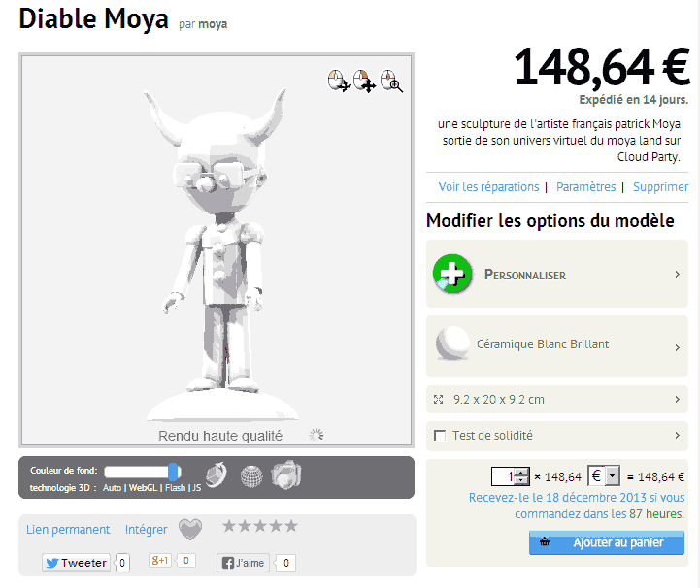The width and height of the screenshot is (700, 588).
Task: Click the green plus Personnaliser icon
Action: click(x=451, y=274)
